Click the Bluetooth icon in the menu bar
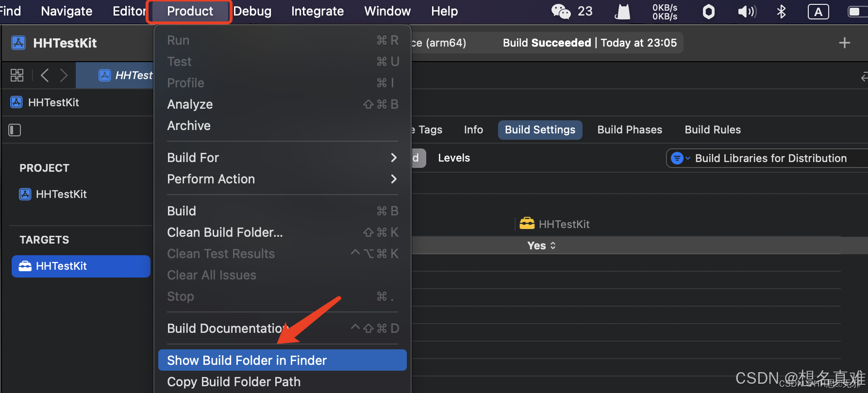The height and width of the screenshot is (393, 868). [x=781, y=11]
